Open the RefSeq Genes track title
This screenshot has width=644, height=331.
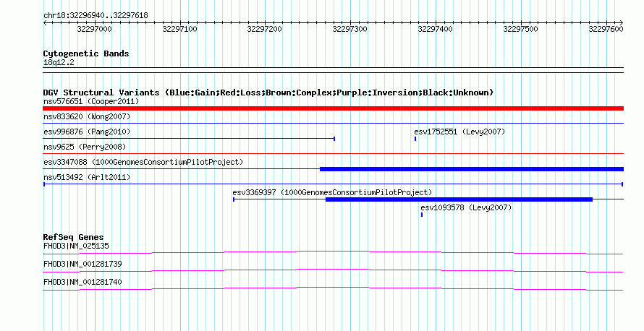(73, 237)
